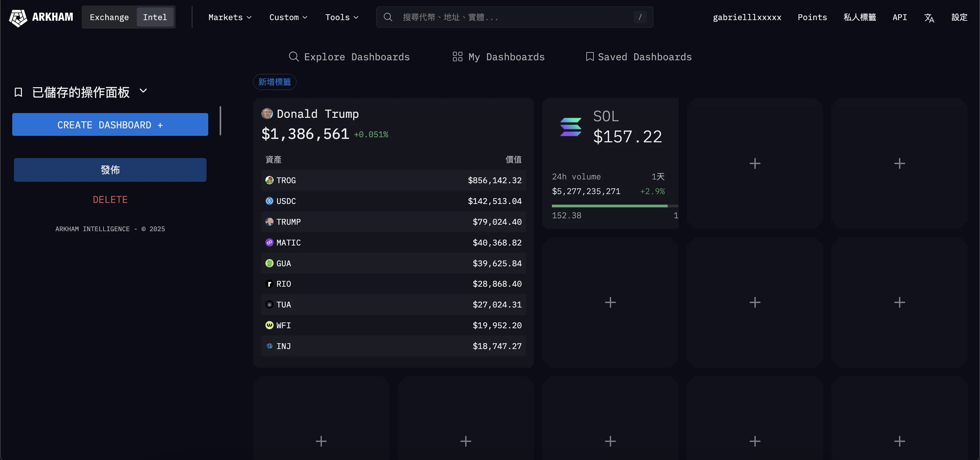The height and width of the screenshot is (460, 980).
Task: Click the WFI value $19,952.20
Action: point(497,325)
